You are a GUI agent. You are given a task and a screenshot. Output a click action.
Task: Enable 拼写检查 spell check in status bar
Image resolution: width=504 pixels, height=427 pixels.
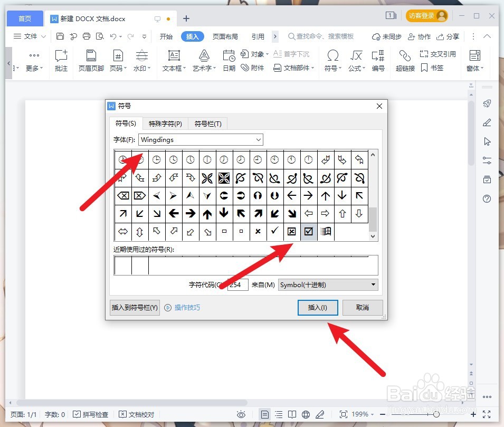91,414
